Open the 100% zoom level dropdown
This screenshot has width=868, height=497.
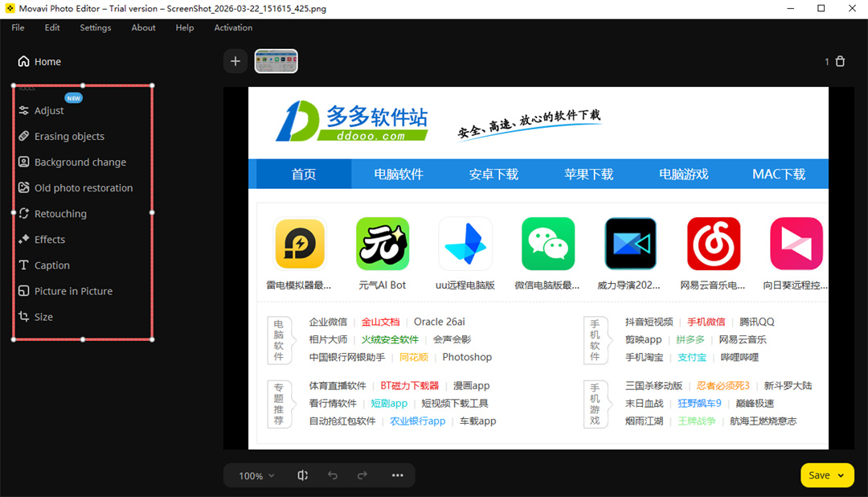coord(256,476)
